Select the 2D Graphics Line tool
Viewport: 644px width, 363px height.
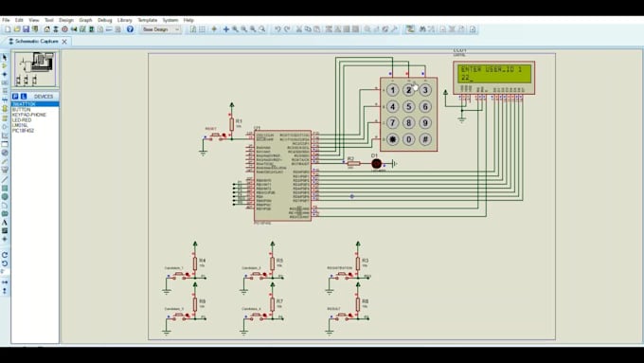point(5,179)
